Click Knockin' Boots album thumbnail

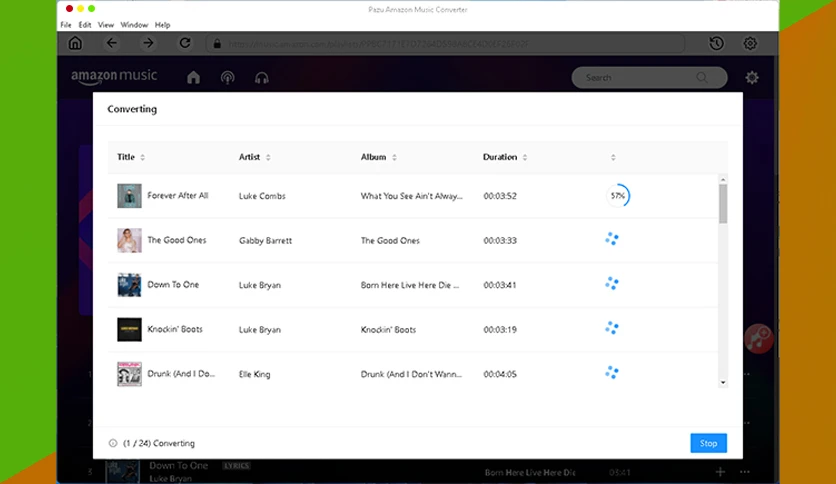(x=130, y=329)
